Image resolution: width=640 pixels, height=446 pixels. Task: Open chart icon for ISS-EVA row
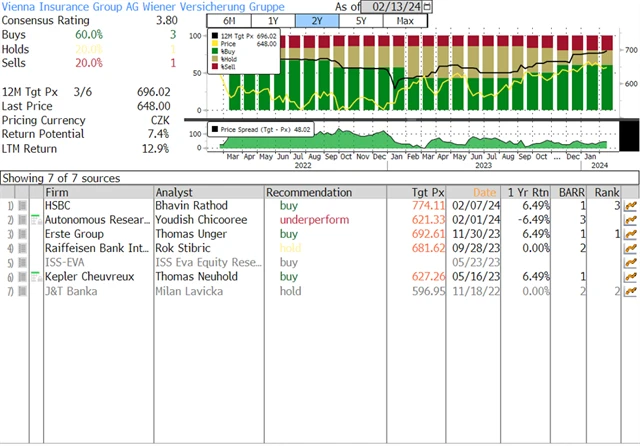coord(630,262)
